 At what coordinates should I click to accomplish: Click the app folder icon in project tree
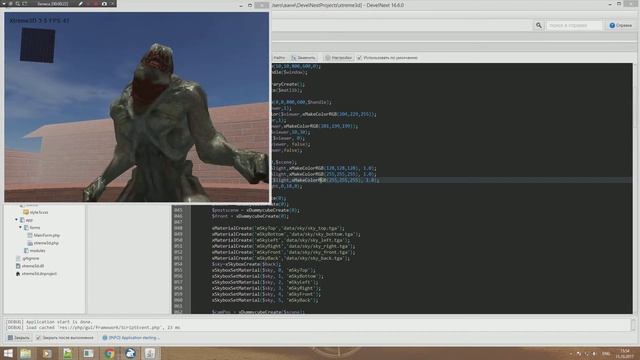22,220
